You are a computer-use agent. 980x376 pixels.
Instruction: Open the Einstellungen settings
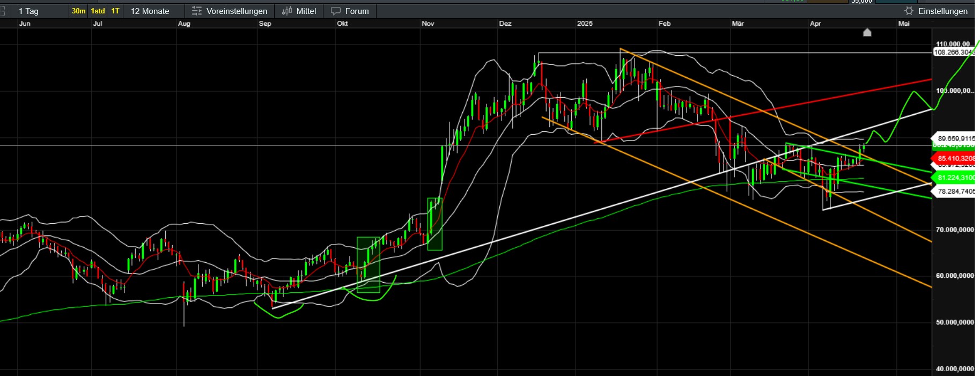[937, 11]
